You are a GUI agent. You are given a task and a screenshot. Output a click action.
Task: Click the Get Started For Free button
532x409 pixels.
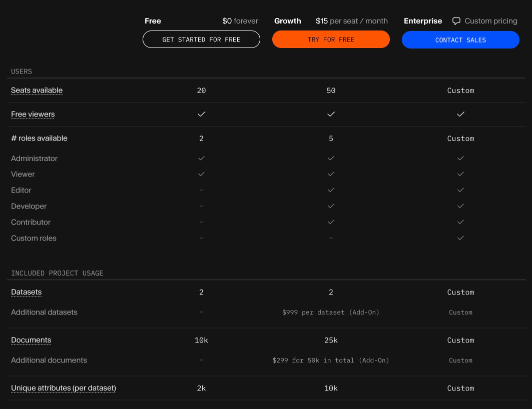[201, 39]
